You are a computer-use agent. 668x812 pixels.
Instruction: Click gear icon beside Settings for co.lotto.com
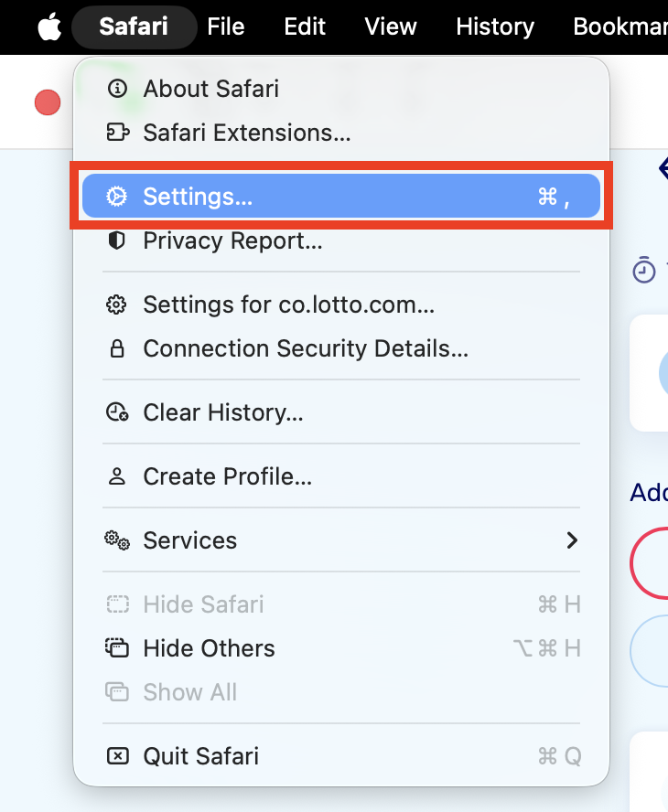116,304
